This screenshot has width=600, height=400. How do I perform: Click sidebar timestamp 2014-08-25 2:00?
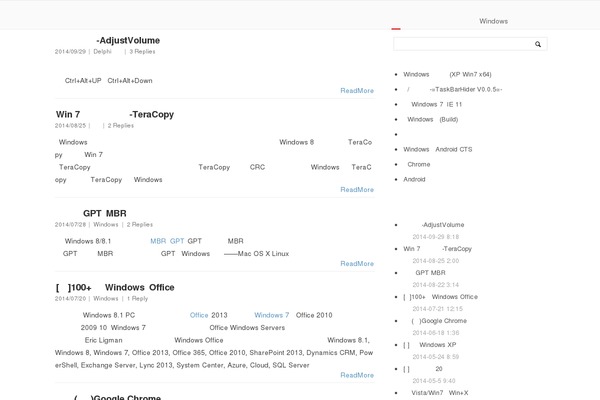[435, 261]
